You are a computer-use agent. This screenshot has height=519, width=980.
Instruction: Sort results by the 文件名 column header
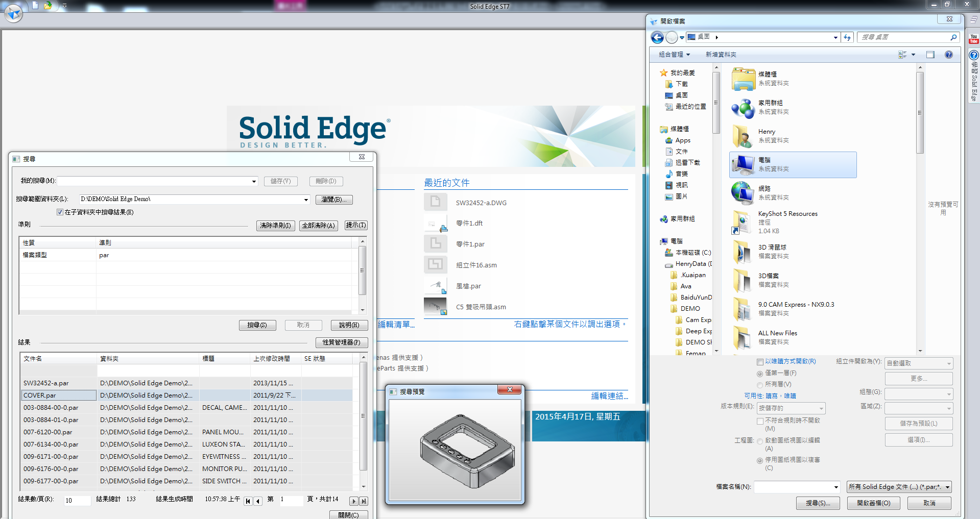[59, 359]
